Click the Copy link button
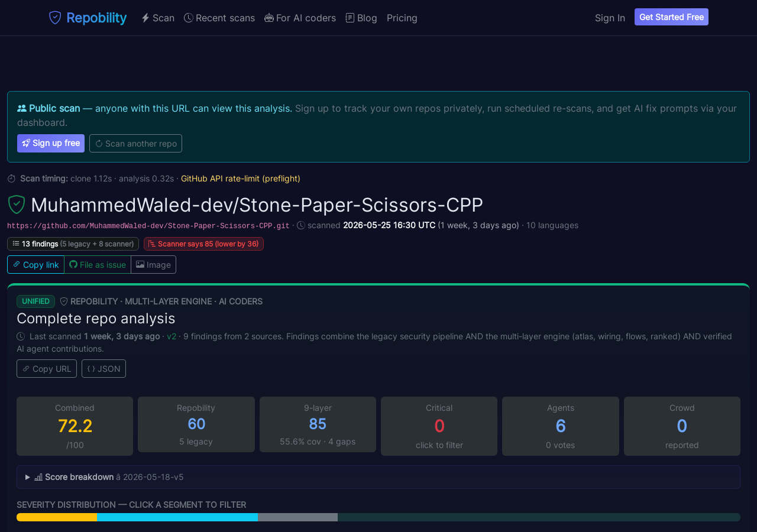This screenshot has width=757, height=532. [35, 265]
